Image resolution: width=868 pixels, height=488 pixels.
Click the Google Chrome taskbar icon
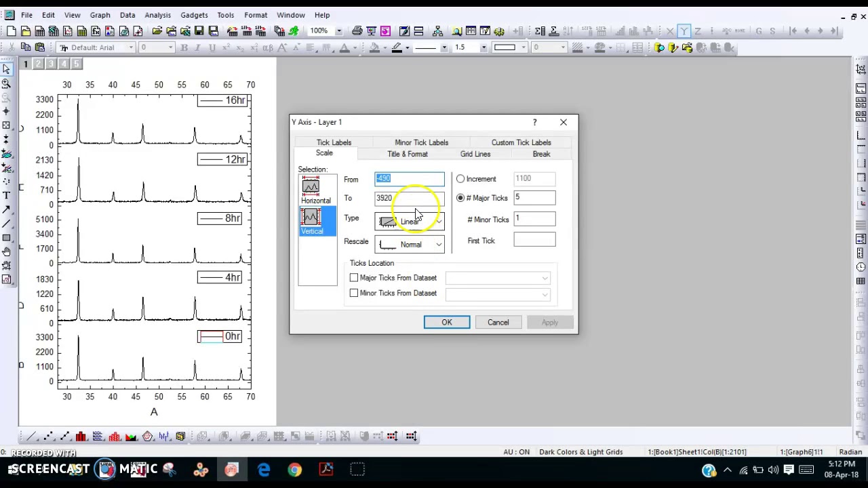point(294,470)
